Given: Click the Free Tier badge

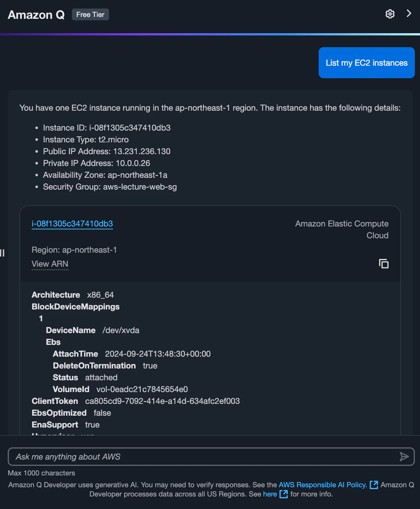Looking at the screenshot, I should [90, 14].
